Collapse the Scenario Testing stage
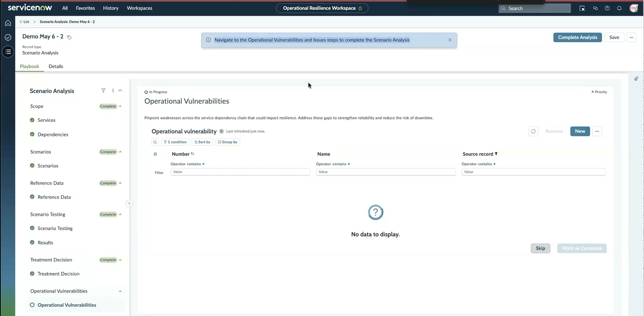 point(120,214)
